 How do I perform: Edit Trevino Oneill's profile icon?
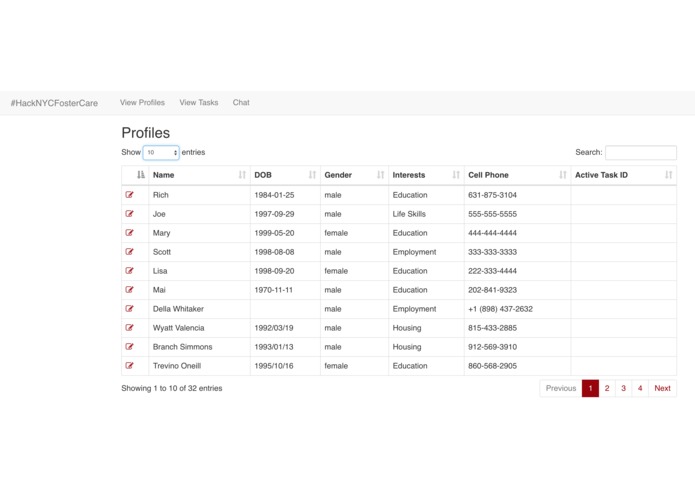point(129,366)
